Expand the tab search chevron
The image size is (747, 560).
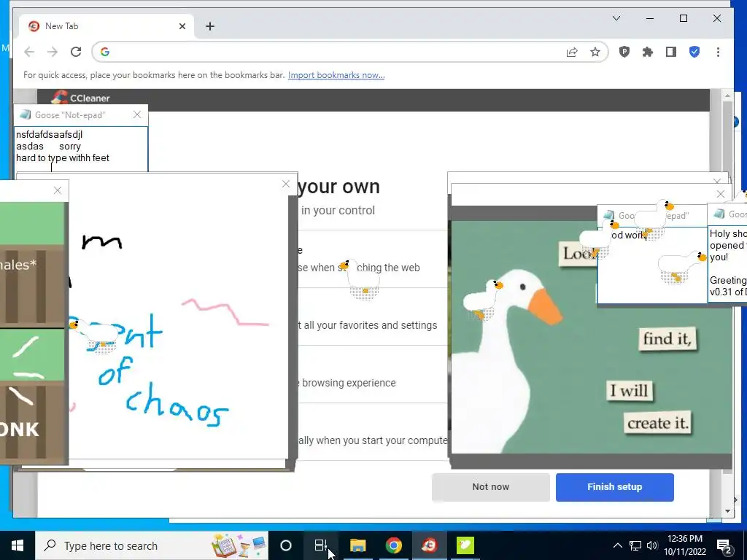coord(616,18)
